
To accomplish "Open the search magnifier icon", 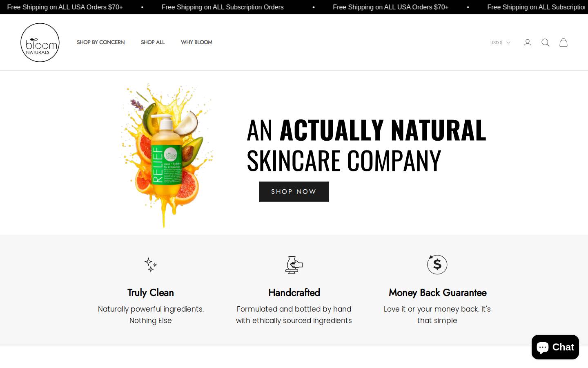I will pos(546,43).
